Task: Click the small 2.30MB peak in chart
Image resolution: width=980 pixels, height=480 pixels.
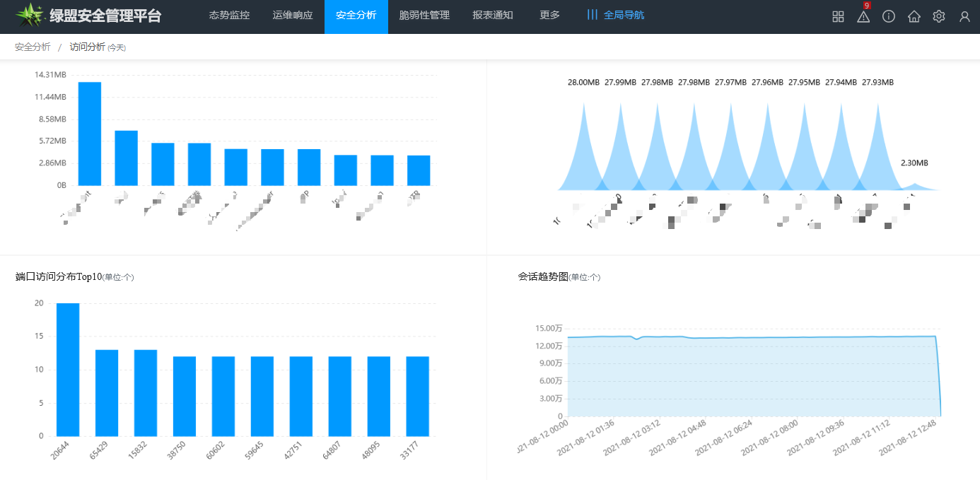Action: click(915, 187)
